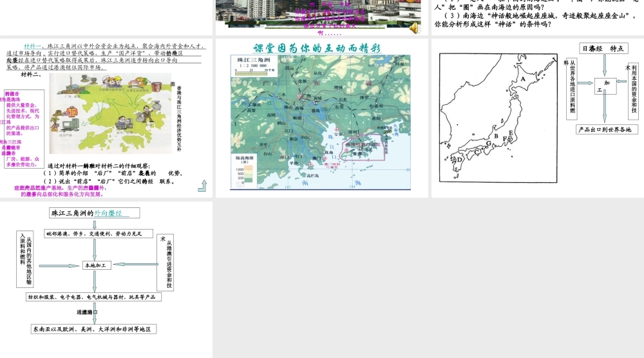The width and height of the screenshot is (644, 358).
Task: Click the pink 香港特别行政区 outline on map
Action: tap(365, 147)
